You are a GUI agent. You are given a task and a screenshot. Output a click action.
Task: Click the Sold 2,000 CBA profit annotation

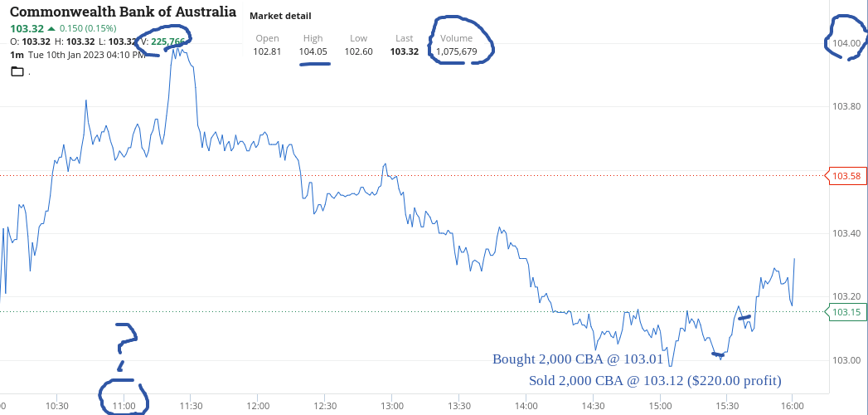tap(655, 381)
